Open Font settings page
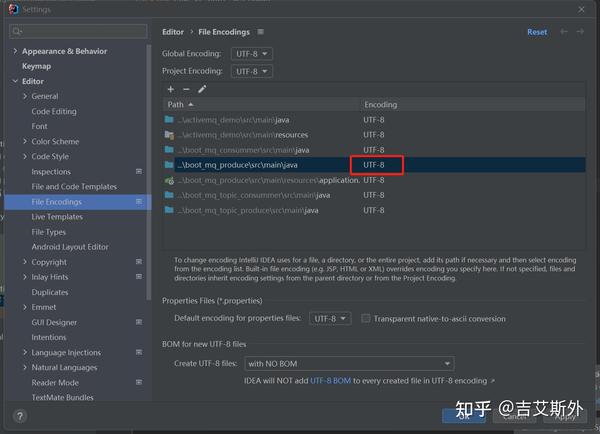 pyautogui.click(x=39, y=126)
